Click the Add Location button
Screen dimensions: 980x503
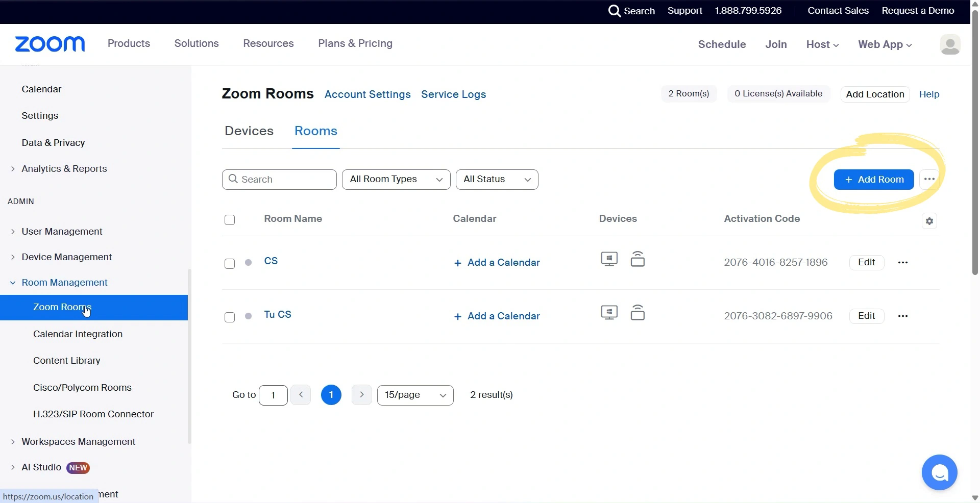(x=875, y=94)
